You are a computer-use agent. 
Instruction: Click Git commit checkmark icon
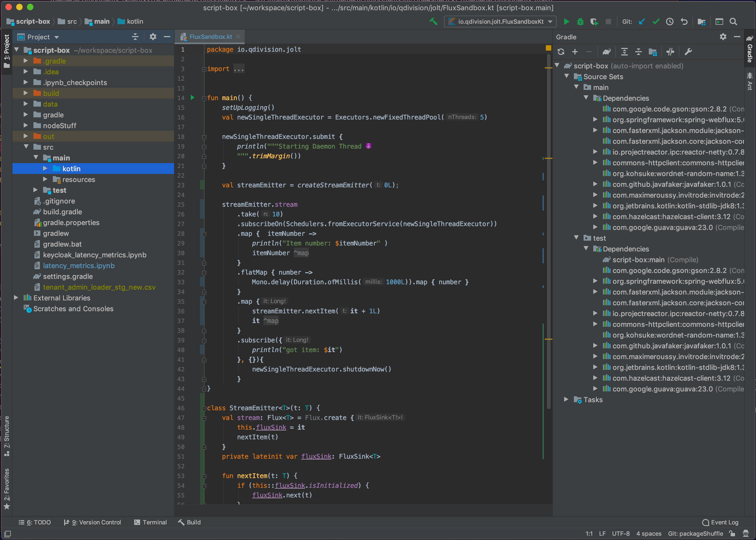click(656, 22)
